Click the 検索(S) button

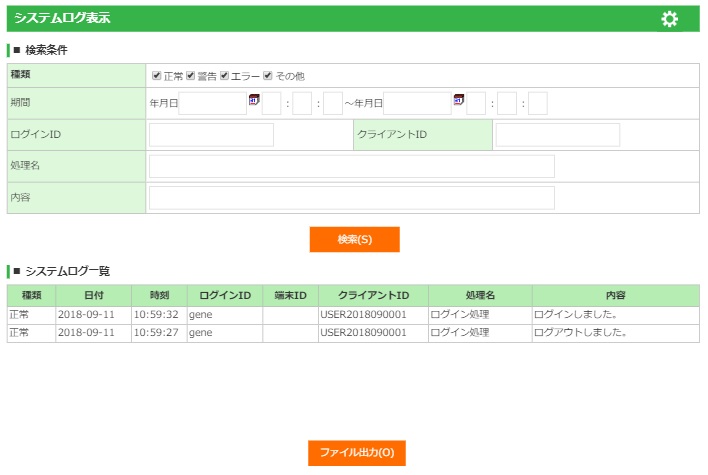pyautogui.click(x=354, y=239)
